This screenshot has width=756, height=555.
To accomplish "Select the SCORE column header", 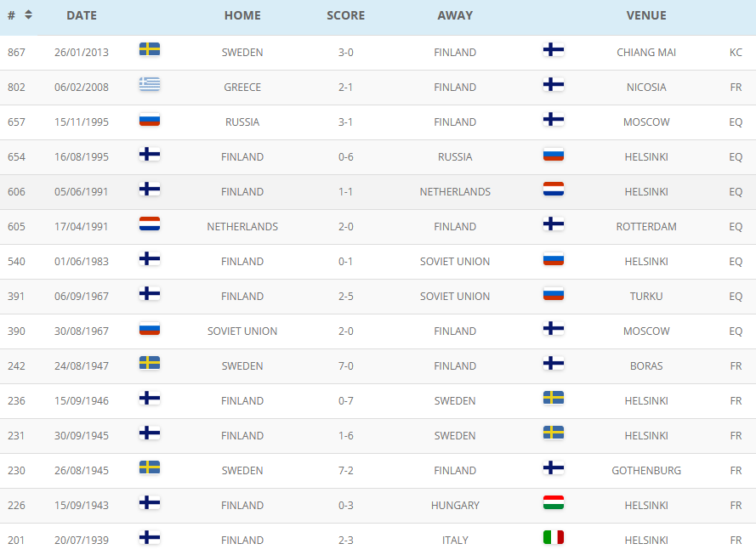I will [x=346, y=15].
